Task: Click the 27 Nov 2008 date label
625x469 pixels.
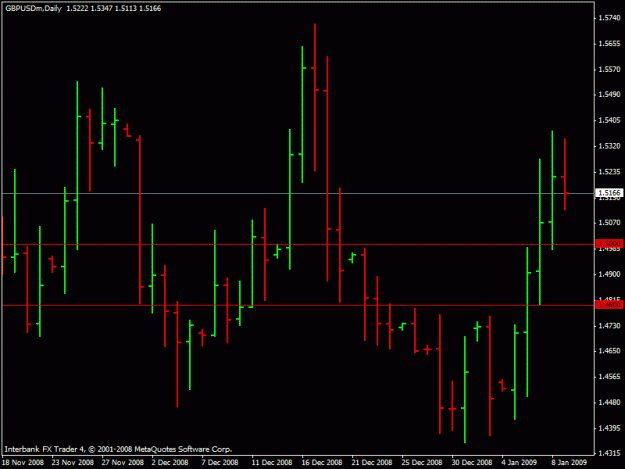Action: (x=123, y=463)
